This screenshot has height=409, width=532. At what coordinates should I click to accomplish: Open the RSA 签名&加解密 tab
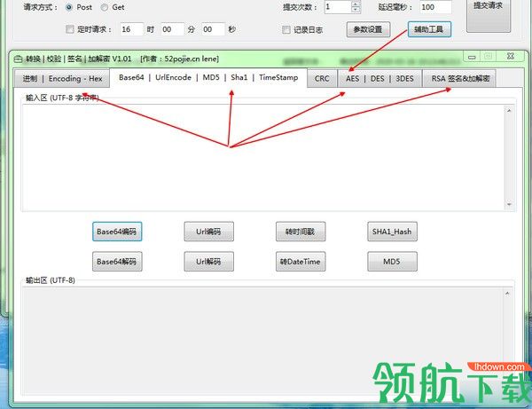(459, 78)
